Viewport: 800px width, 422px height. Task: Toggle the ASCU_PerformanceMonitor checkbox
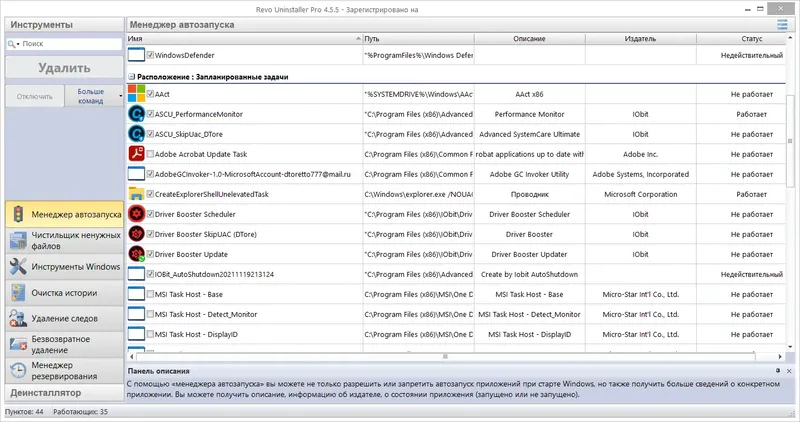pyautogui.click(x=150, y=114)
